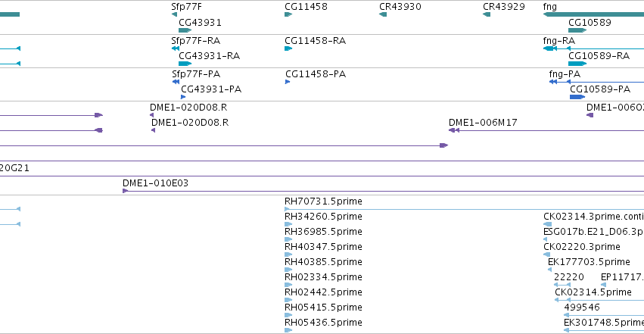Click the Sfp77F gene label
644x334 pixels.
click(186, 7)
